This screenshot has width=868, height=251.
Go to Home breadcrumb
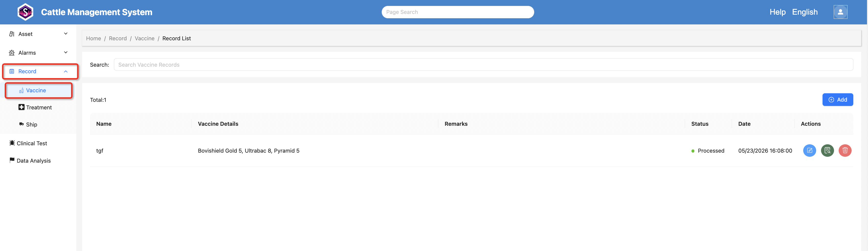93,38
